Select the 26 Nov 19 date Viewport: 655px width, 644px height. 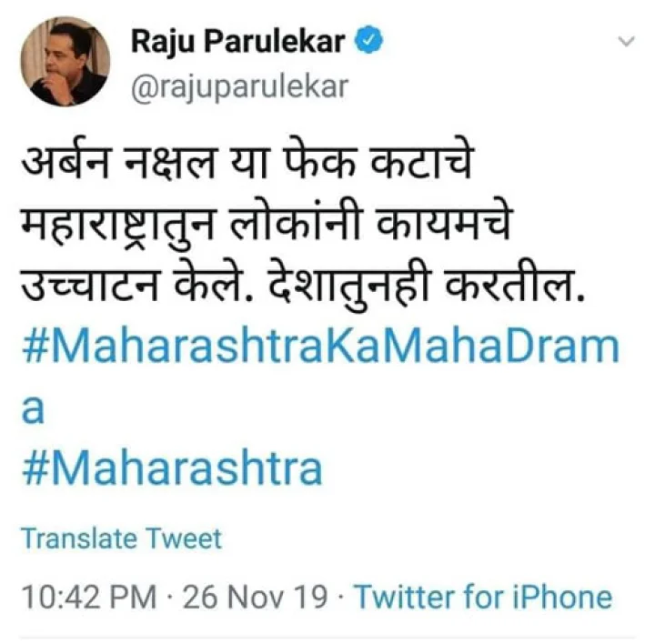pos(255,597)
